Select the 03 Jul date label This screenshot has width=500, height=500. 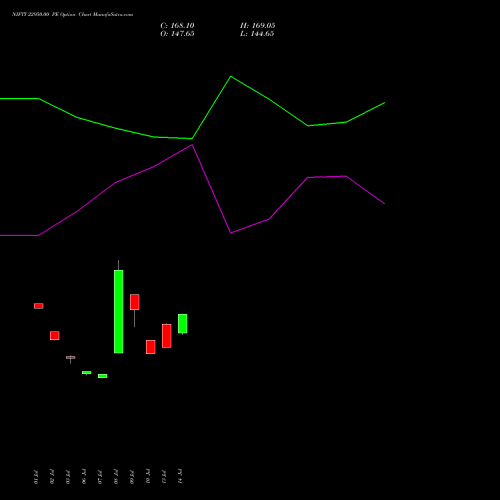click(68, 477)
